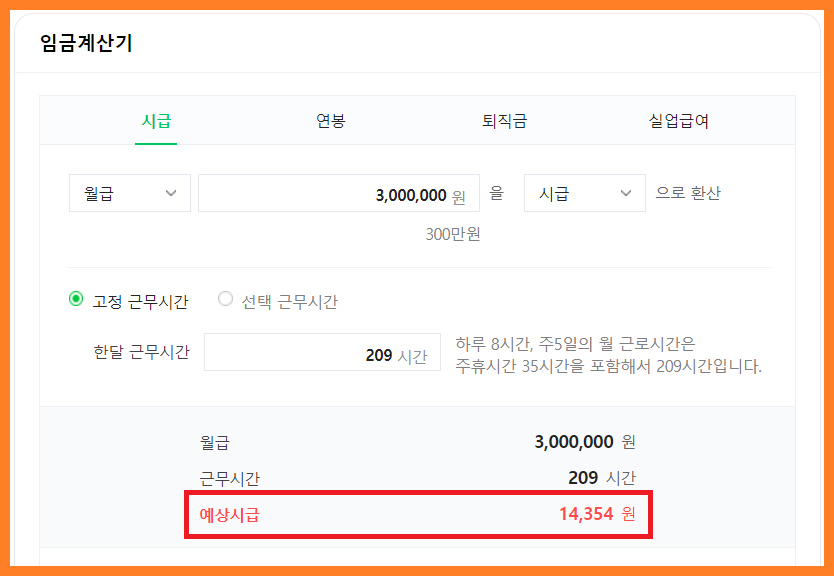Select the 고정 근무시간 radio button
The width and height of the screenshot is (834, 576).
click(x=76, y=299)
